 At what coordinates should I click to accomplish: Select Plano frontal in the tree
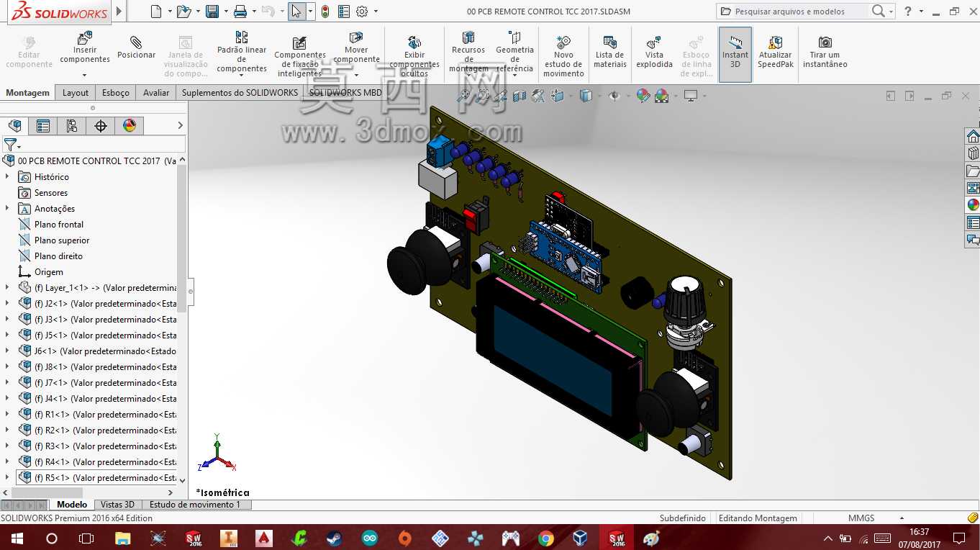coord(59,224)
